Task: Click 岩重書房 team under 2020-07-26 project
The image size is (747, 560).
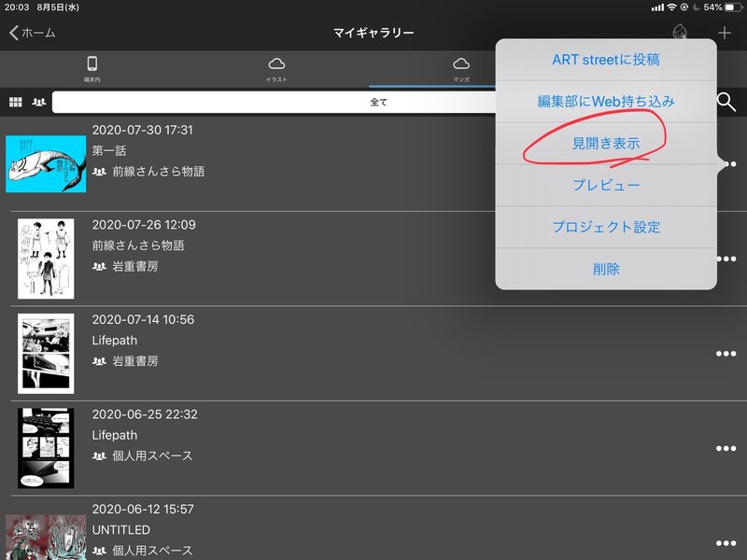Action: [x=135, y=266]
